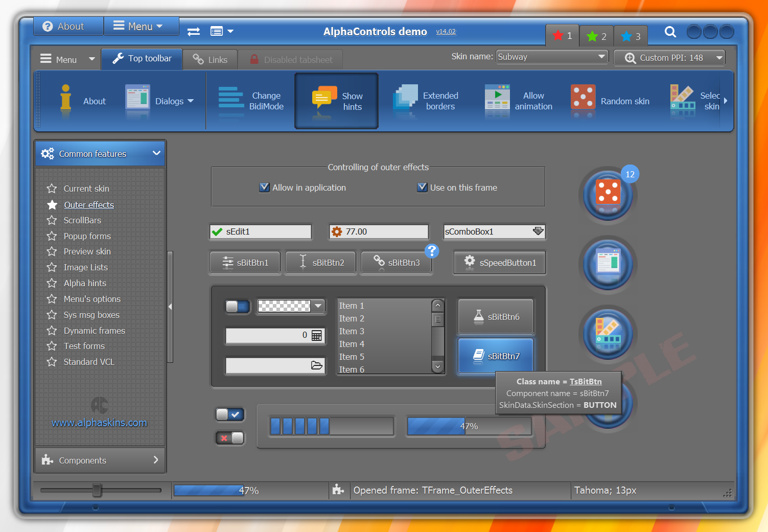Select the red star tab 1

[562, 36]
